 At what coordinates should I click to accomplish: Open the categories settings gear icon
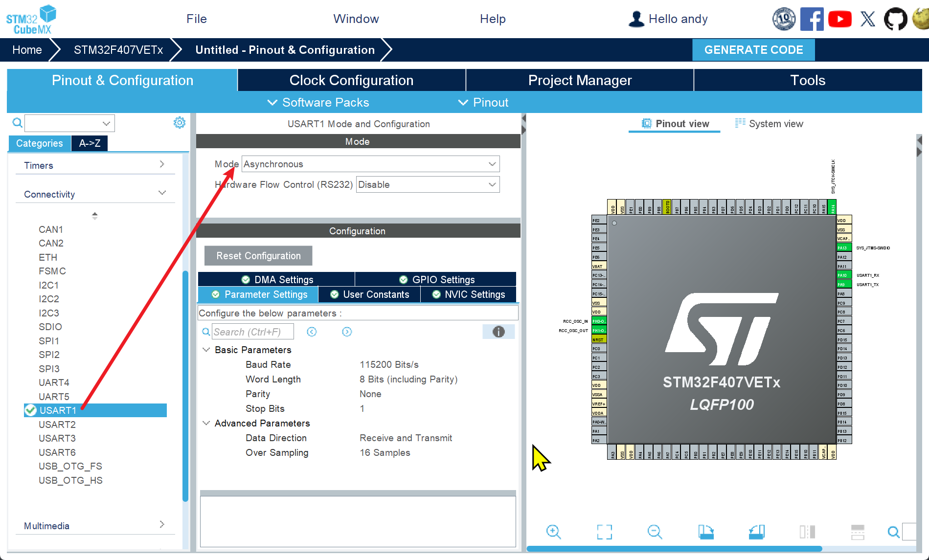pos(180,122)
